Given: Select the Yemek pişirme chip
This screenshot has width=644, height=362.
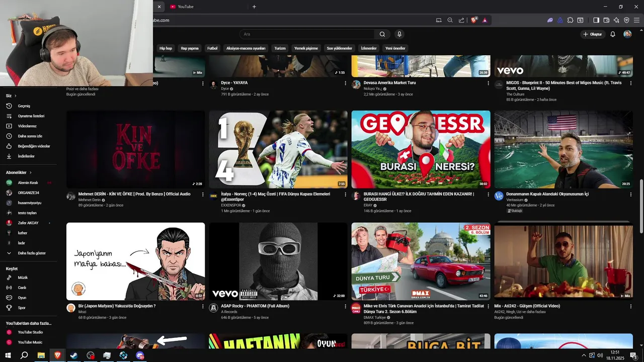Looking at the screenshot, I should tap(306, 48).
